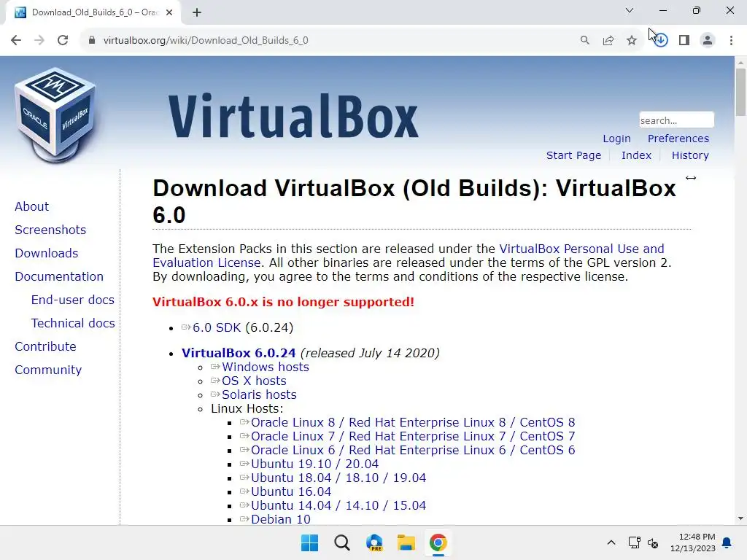This screenshot has width=747, height=560.
Task: Reload the VirtualBox page
Action: click(x=63, y=41)
